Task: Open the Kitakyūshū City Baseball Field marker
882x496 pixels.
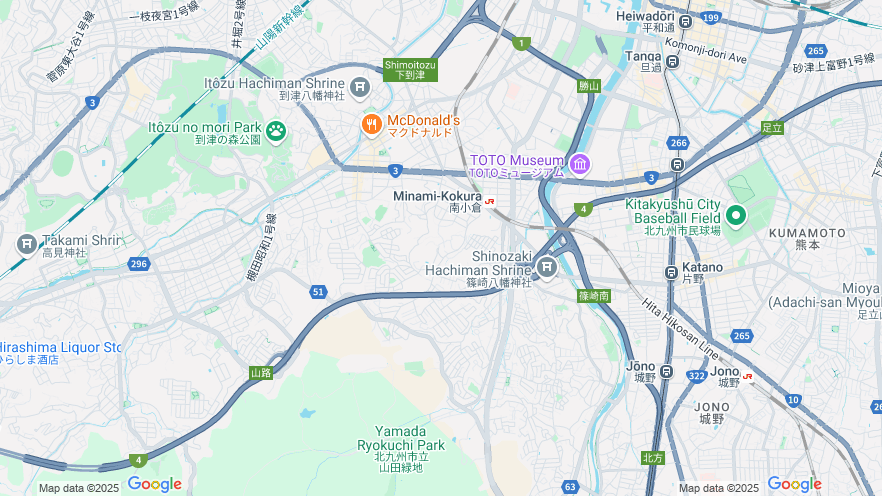Action: pyautogui.click(x=735, y=216)
